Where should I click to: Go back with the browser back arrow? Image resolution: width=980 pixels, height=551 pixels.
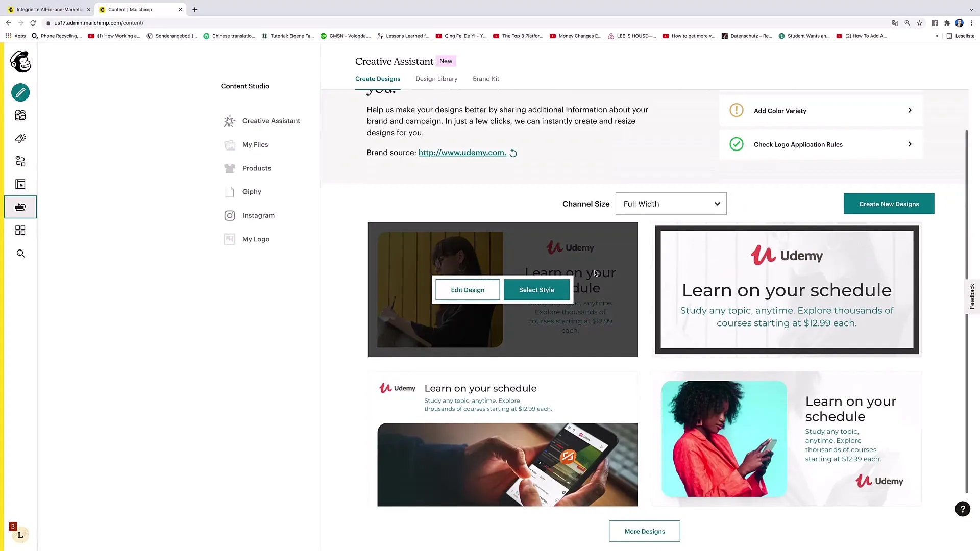point(8,23)
